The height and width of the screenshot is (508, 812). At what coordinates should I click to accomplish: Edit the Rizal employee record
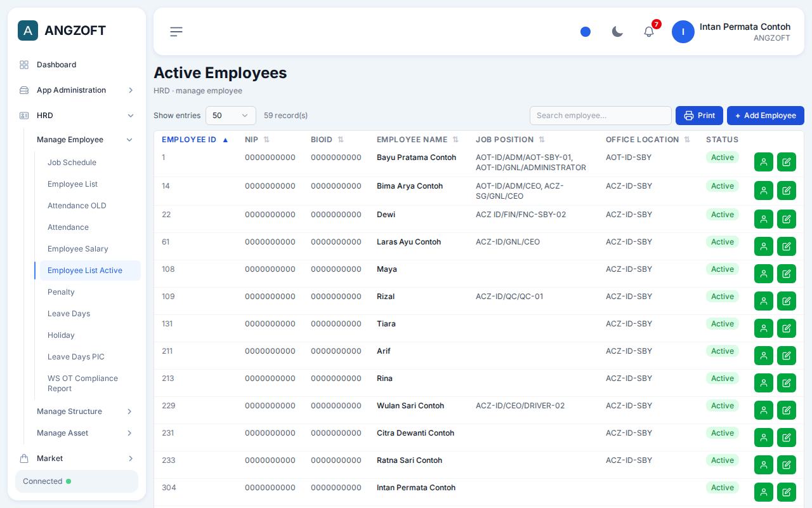coord(787,301)
